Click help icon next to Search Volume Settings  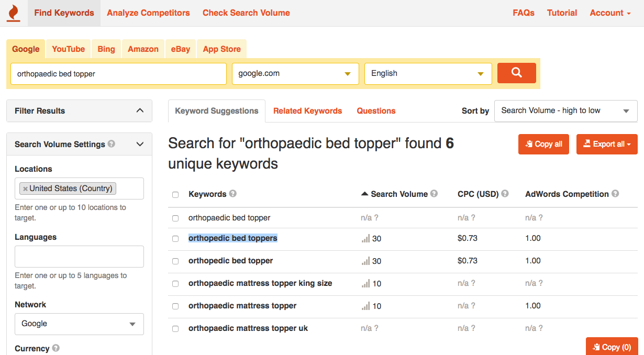pos(112,143)
